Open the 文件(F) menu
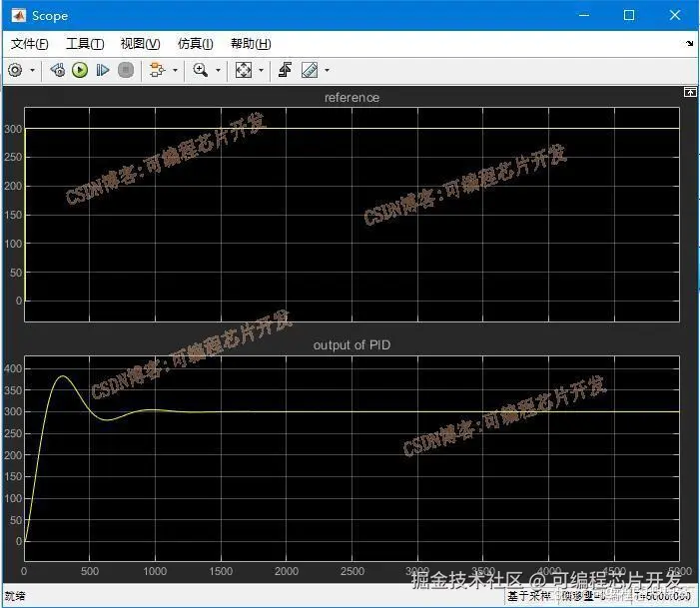Image resolution: width=700 pixels, height=608 pixels. [30, 44]
